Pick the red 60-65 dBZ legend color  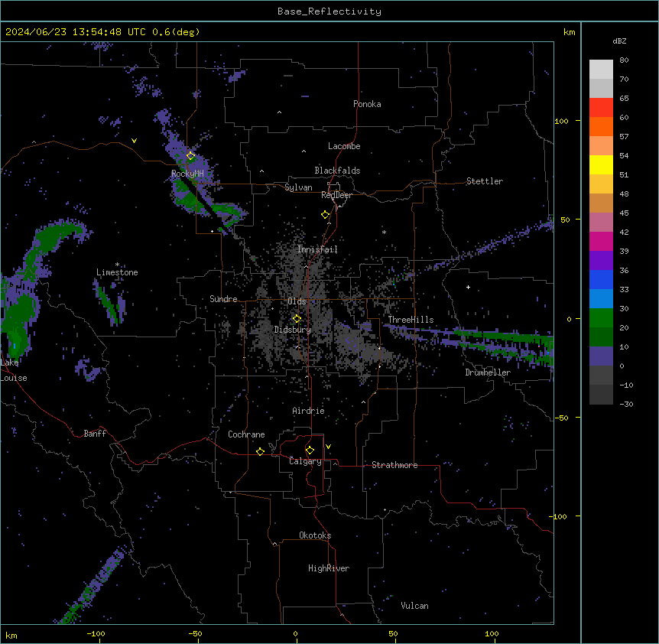[x=601, y=108]
